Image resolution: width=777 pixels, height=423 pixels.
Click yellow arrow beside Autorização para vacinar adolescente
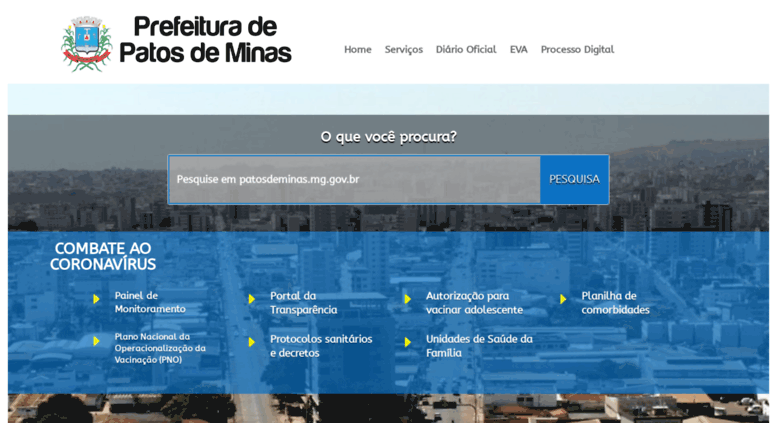pos(408,299)
